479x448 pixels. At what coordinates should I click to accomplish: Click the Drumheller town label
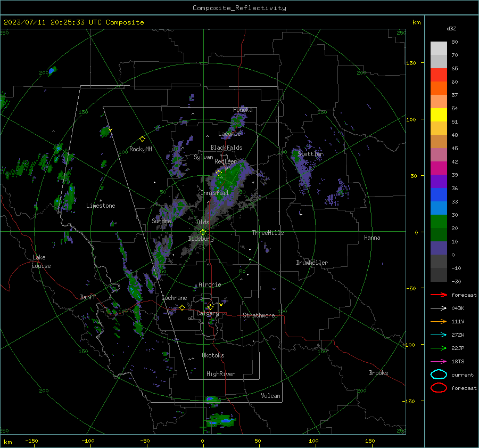tap(312, 263)
